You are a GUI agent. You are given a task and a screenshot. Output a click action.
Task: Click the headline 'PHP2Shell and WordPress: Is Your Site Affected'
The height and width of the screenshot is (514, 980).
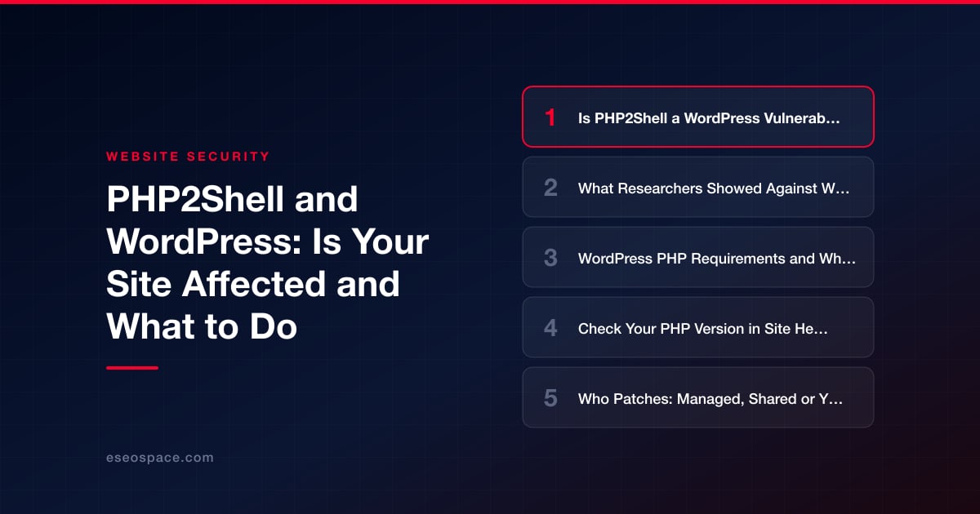268,264
